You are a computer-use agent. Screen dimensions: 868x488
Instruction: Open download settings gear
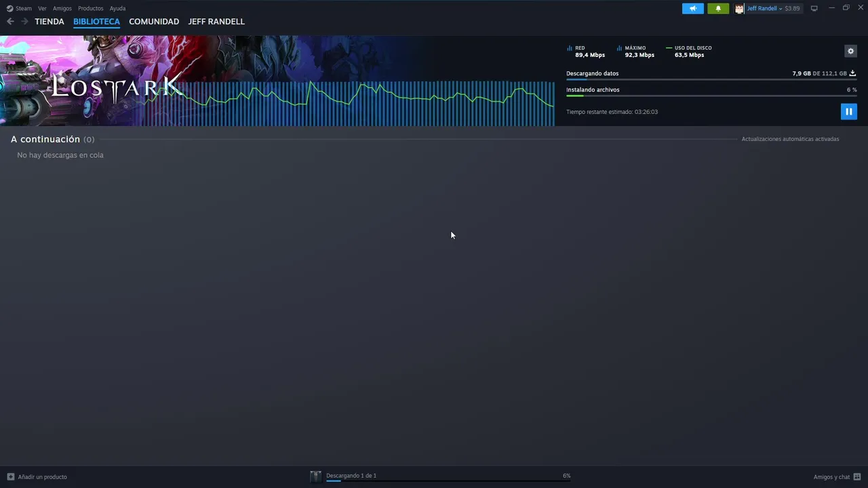point(850,51)
